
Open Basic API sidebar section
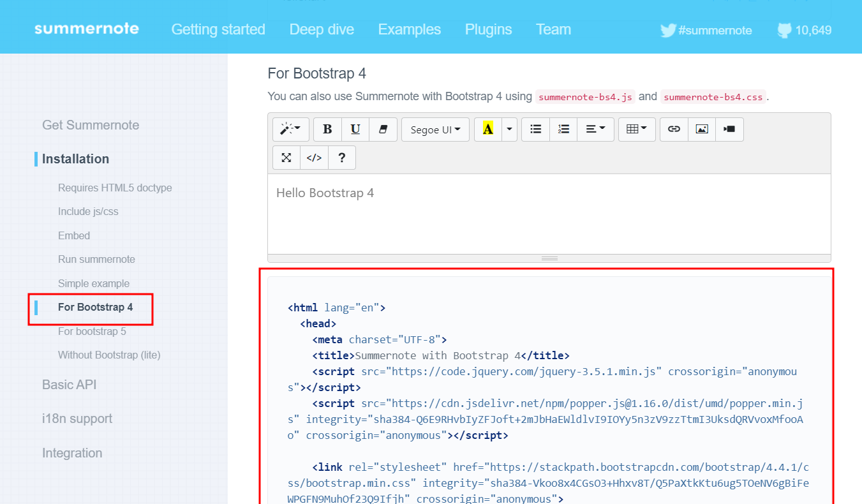click(x=69, y=385)
